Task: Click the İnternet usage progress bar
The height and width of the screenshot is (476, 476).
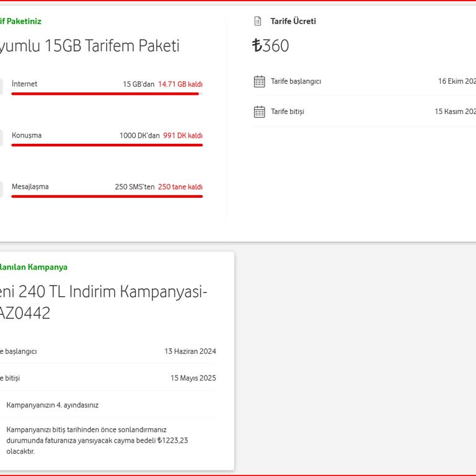Action: coord(107,94)
